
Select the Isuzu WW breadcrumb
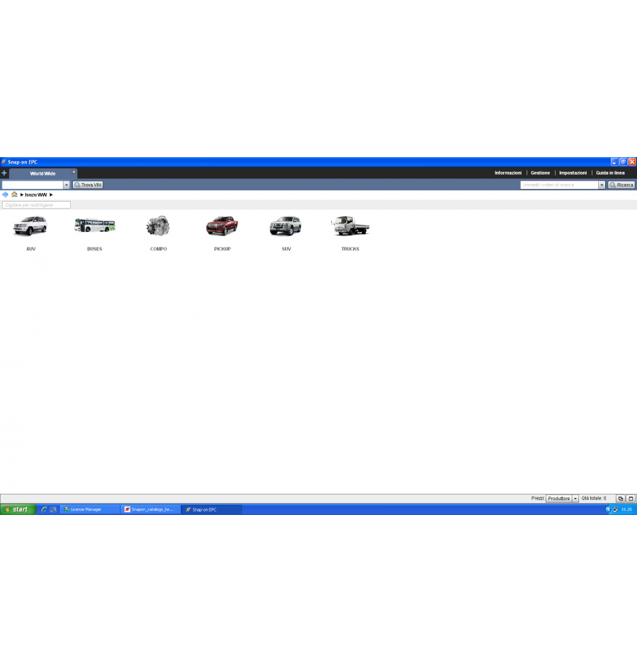pyautogui.click(x=36, y=195)
